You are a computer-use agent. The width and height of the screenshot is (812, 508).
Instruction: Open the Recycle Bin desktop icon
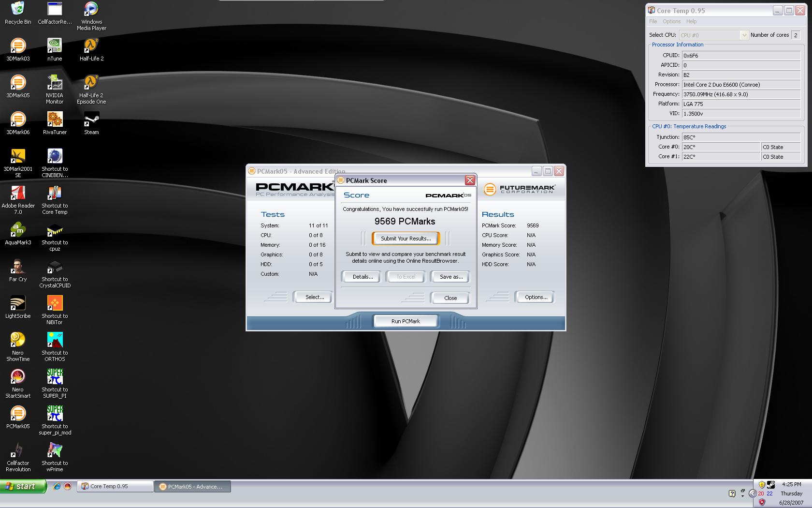point(18,13)
